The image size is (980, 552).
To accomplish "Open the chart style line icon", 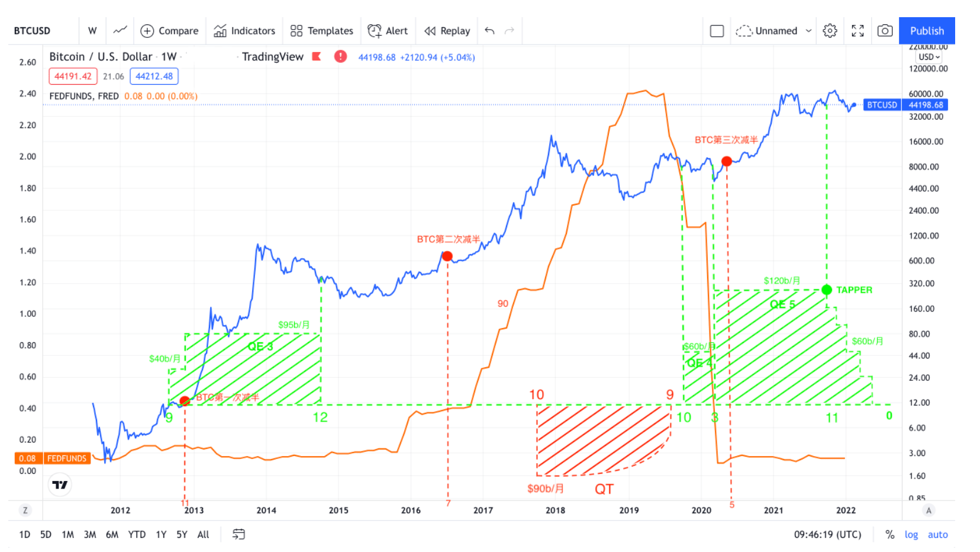I will point(120,30).
